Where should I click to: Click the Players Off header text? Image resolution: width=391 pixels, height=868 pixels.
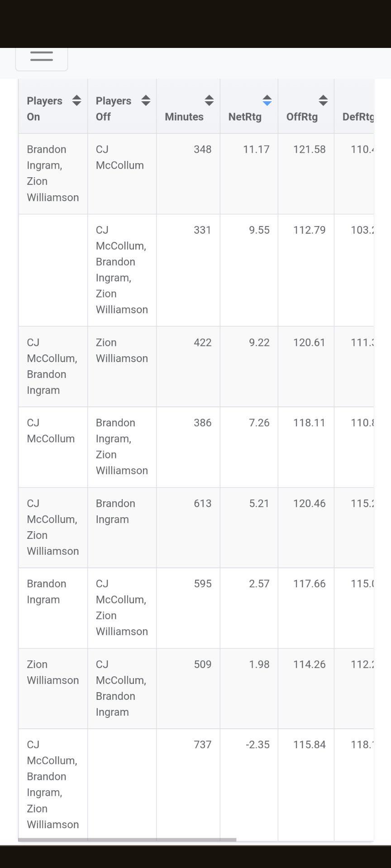tap(113, 108)
